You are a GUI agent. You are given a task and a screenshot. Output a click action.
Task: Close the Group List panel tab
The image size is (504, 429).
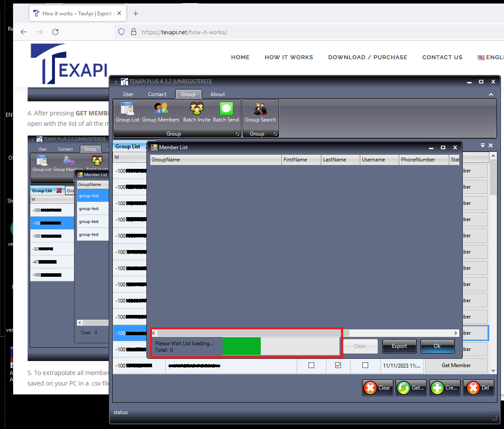tap(490, 146)
